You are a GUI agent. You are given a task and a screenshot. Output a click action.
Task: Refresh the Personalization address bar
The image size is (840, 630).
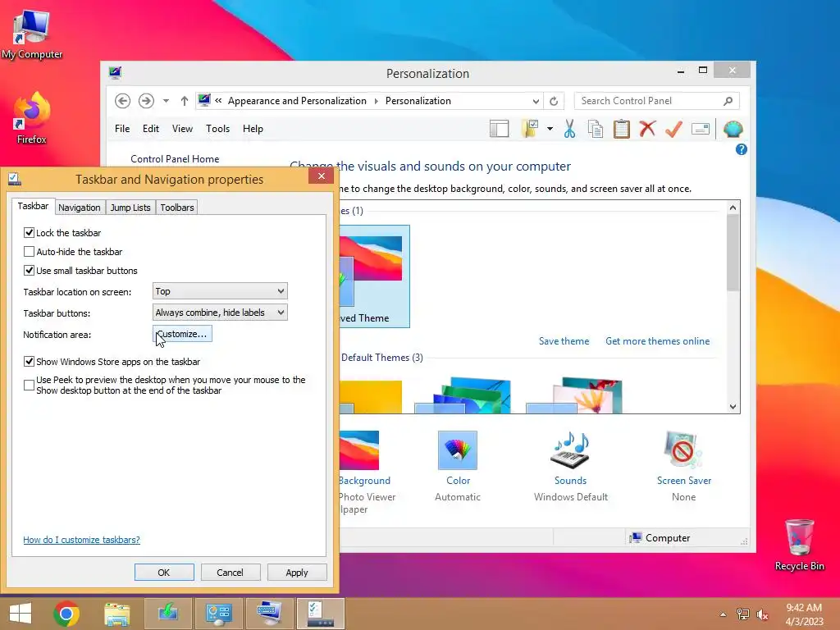[554, 101]
